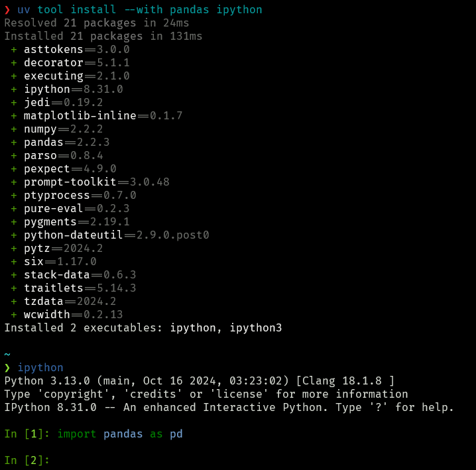Select the jedi==0.19.2 package line
Screen dimensions: 476x470
pos(57,103)
